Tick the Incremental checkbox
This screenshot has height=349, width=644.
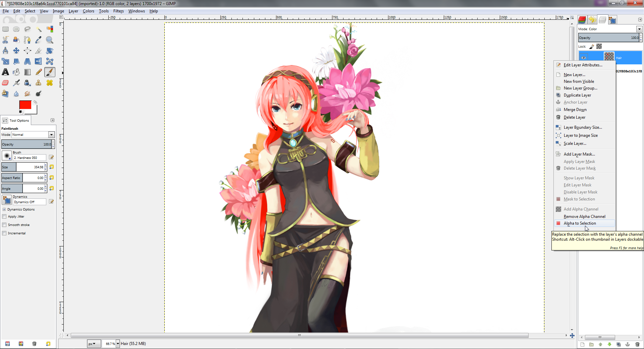4,233
